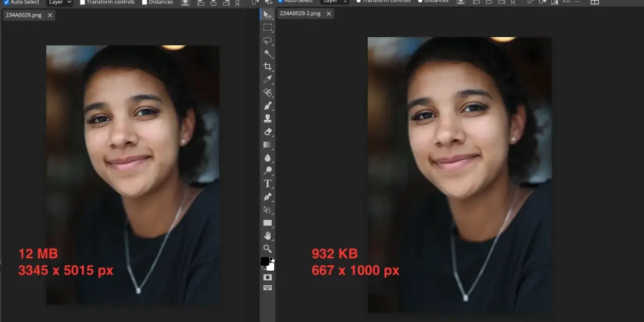The height and width of the screenshot is (322, 644).
Task: Click the four-pane grid layout icon at far right
Action: pos(595,2)
